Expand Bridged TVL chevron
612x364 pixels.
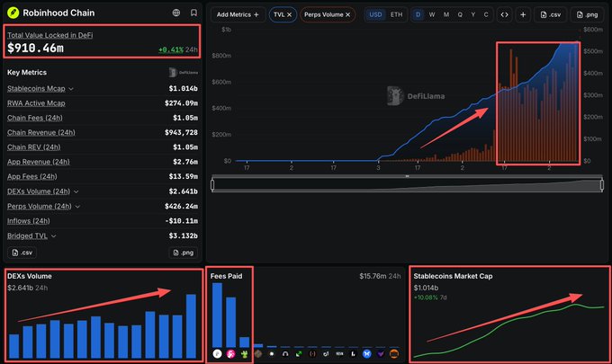[x=53, y=236]
